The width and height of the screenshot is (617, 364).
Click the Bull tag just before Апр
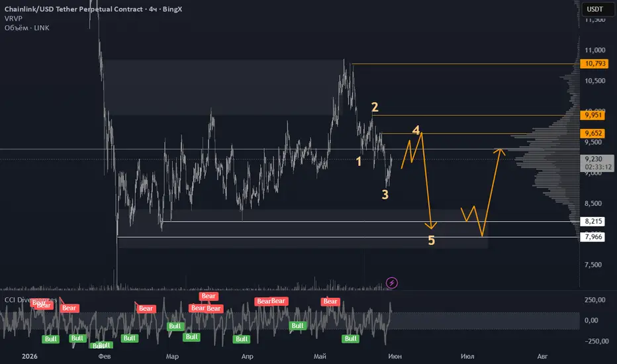click(242, 340)
